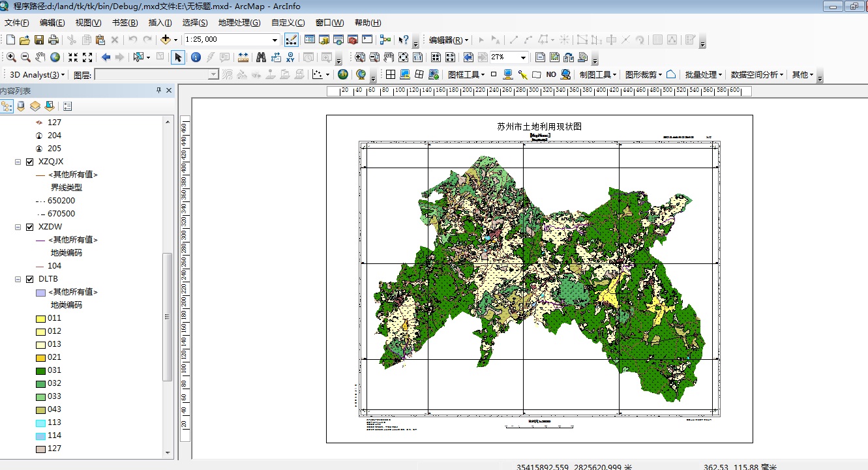Click the NO toolbar icon
Viewport: 868px width, 470px height.
pyautogui.click(x=551, y=74)
